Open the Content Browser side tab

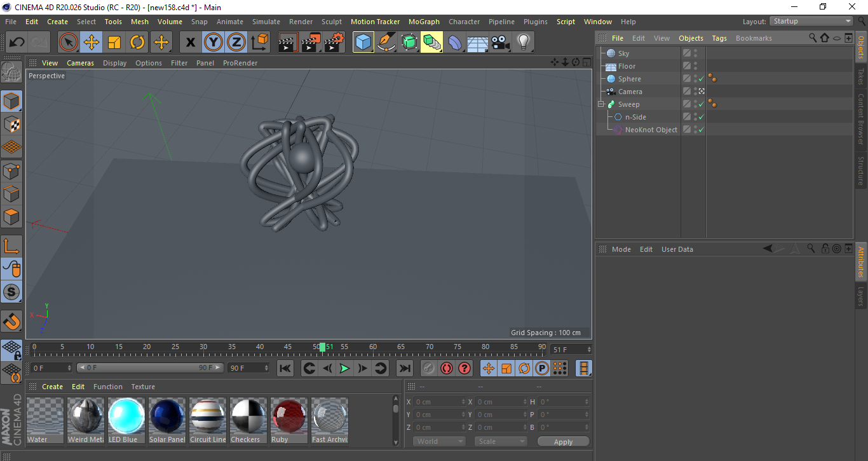pos(861,118)
